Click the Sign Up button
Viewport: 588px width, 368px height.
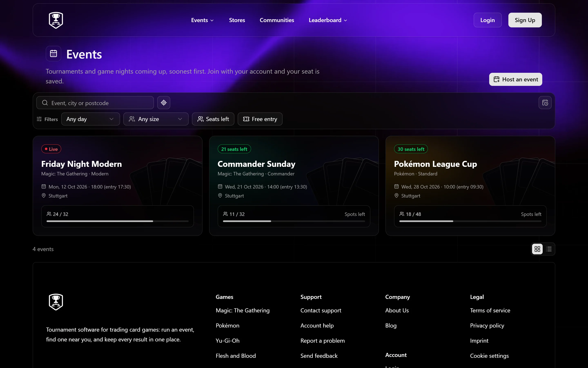525,20
